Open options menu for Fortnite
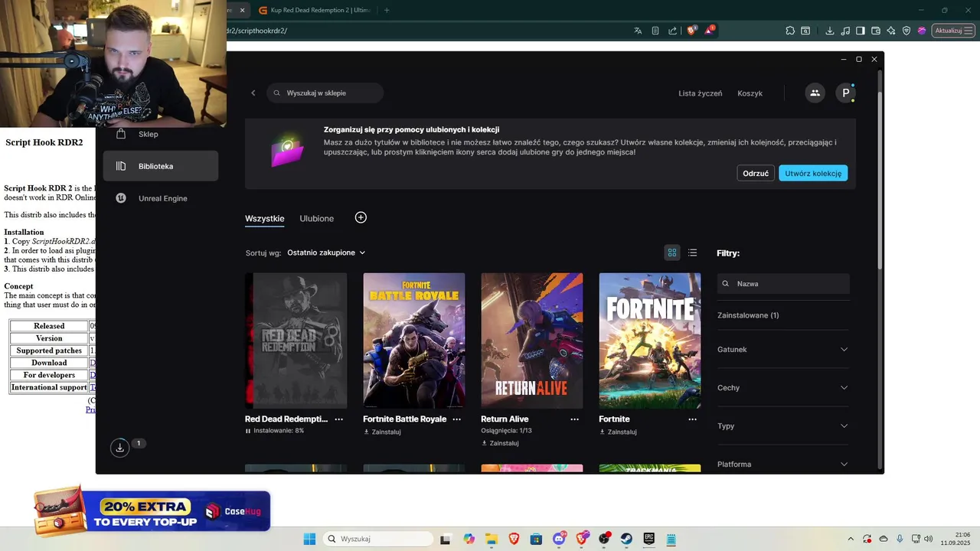 (x=693, y=419)
